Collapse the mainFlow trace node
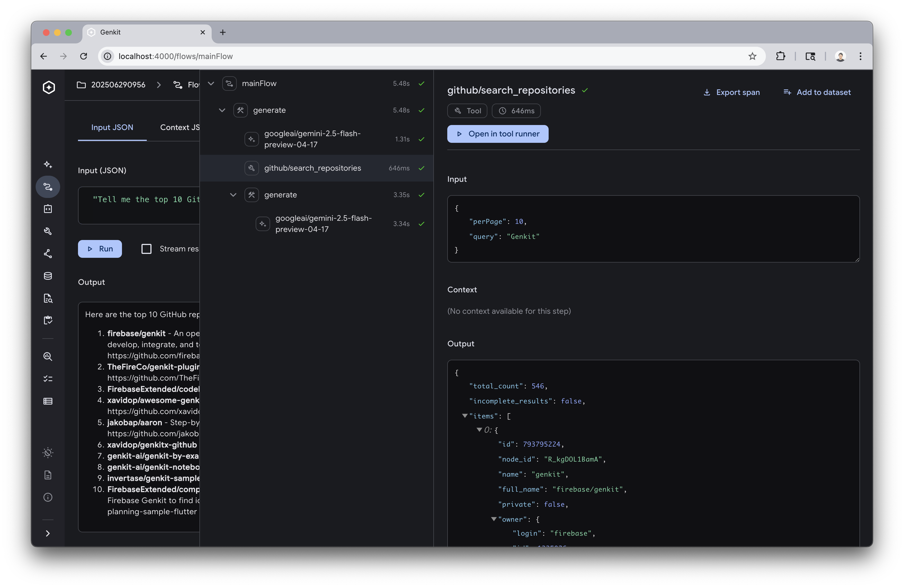Viewport: 904px width, 588px height. click(211, 84)
